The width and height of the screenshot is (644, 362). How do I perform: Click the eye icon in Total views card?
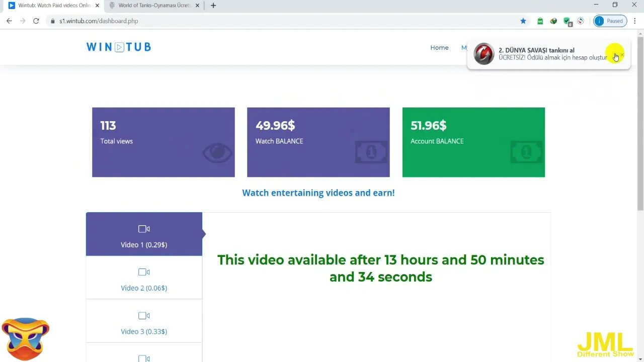(x=217, y=153)
